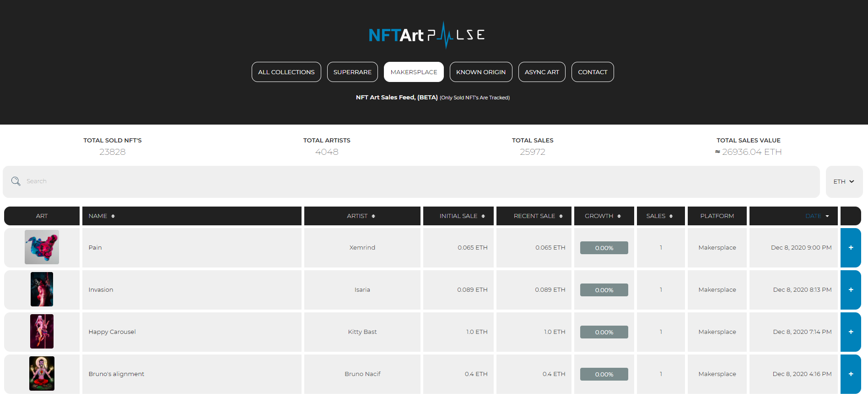Image resolution: width=868 pixels, height=398 pixels.
Task: Click Total Sales Value 26936.04 ETH
Action: click(749, 152)
